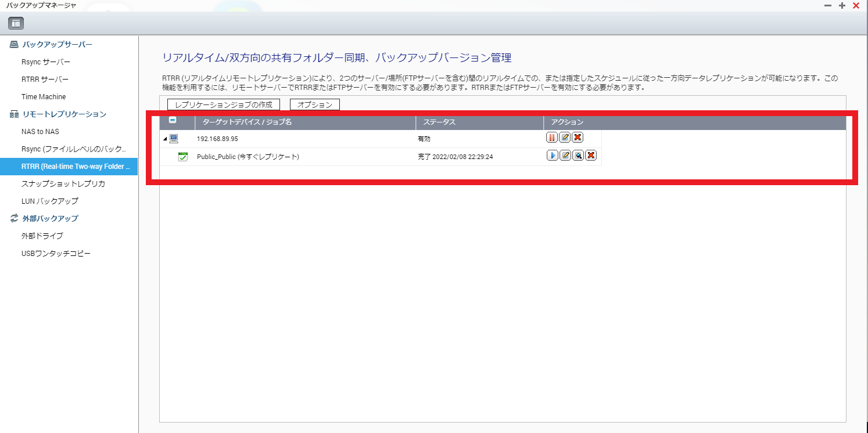Start the Public_Public replication job
868x433 pixels.
coord(552,156)
